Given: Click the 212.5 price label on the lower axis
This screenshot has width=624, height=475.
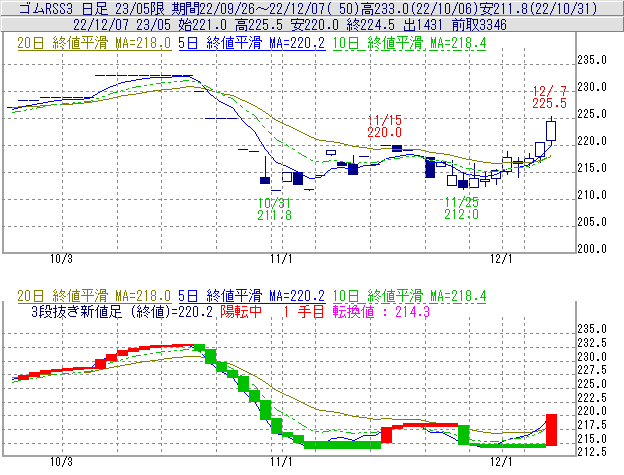Looking at the screenshot, I should click(x=592, y=452).
